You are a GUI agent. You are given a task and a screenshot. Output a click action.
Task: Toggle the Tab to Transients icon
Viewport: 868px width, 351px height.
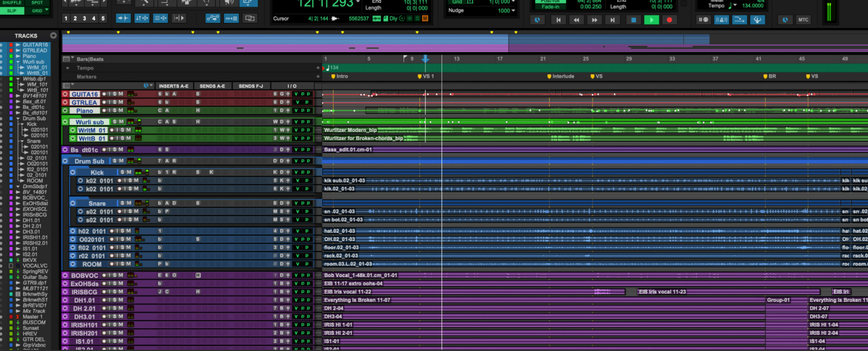click(123, 18)
